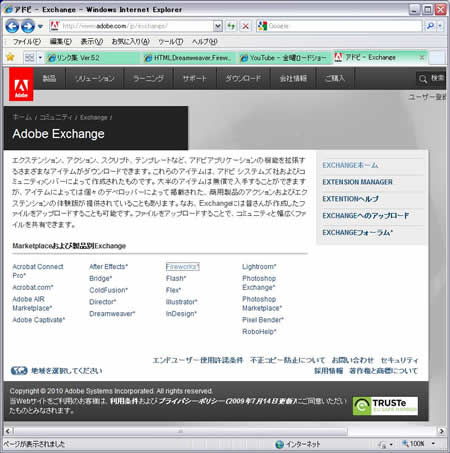Click the Adobe site search magnifier icon
Viewport: 450px width, 453px height.
click(x=423, y=79)
